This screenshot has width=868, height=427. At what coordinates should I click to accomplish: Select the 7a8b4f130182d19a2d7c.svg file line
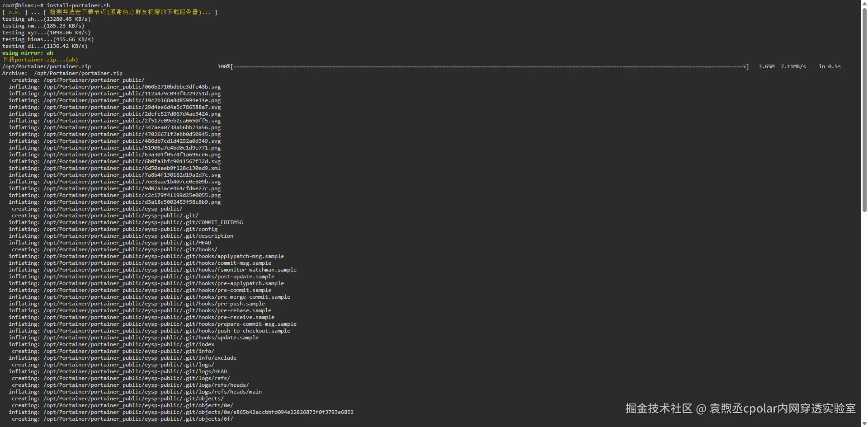[x=115, y=175]
